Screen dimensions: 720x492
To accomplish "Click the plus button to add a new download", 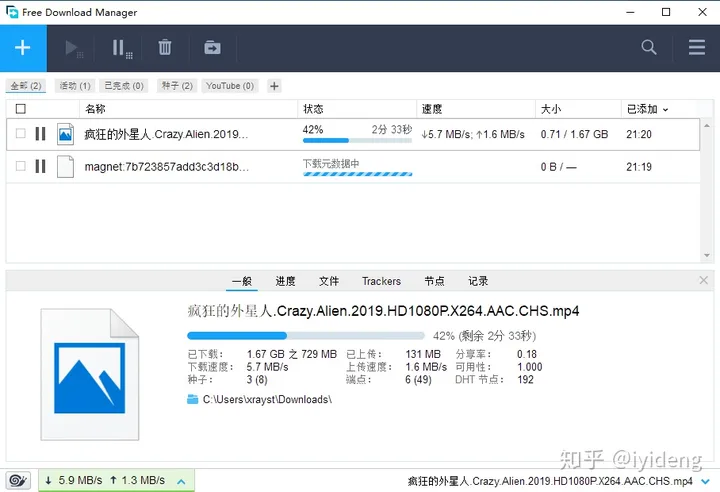I will 23,48.
